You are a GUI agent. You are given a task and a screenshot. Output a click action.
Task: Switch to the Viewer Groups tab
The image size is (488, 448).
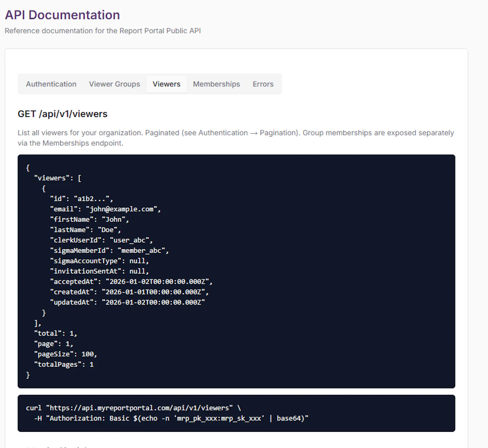[x=114, y=84]
